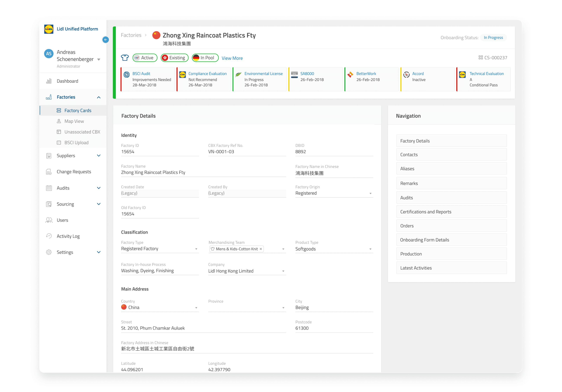Click the View More link
The height and width of the screenshot is (392, 562).
232,58
